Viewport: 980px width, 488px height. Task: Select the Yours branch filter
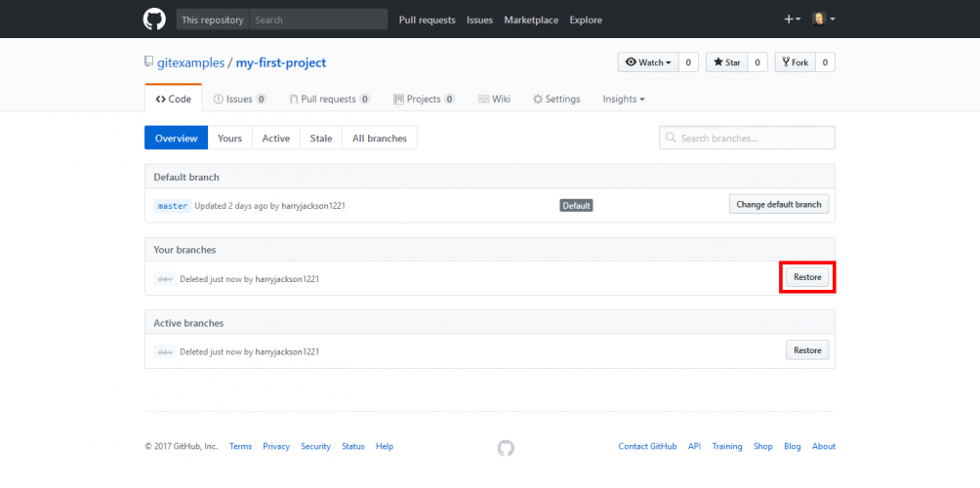[x=229, y=138]
